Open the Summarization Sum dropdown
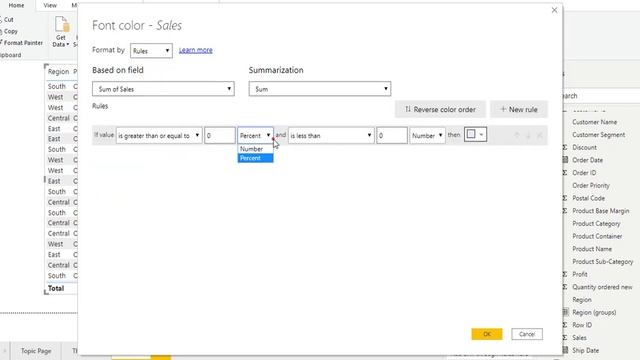640x360 pixels. pos(320,89)
